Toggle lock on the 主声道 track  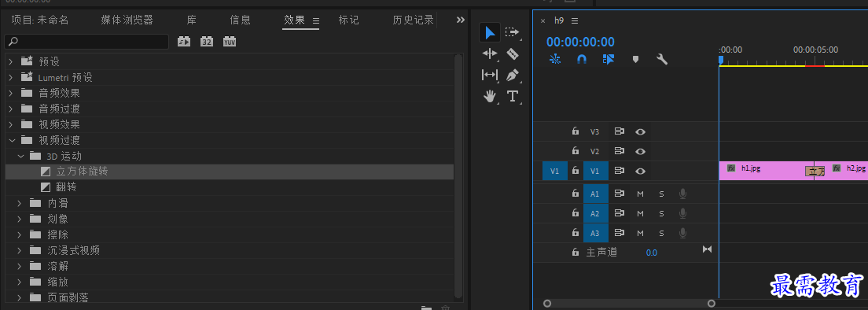pos(576,252)
